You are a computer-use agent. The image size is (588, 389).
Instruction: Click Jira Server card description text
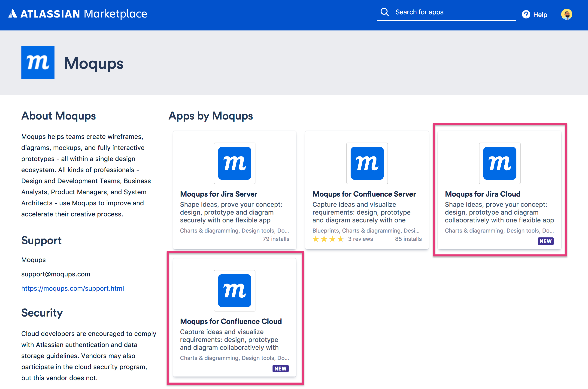[231, 212]
